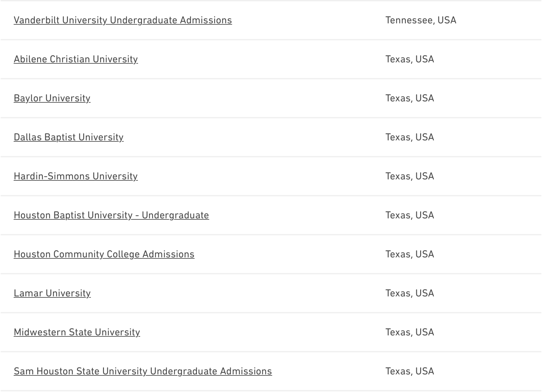Go to the Baylor University link

pyautogui.click(x=52, y=98)
